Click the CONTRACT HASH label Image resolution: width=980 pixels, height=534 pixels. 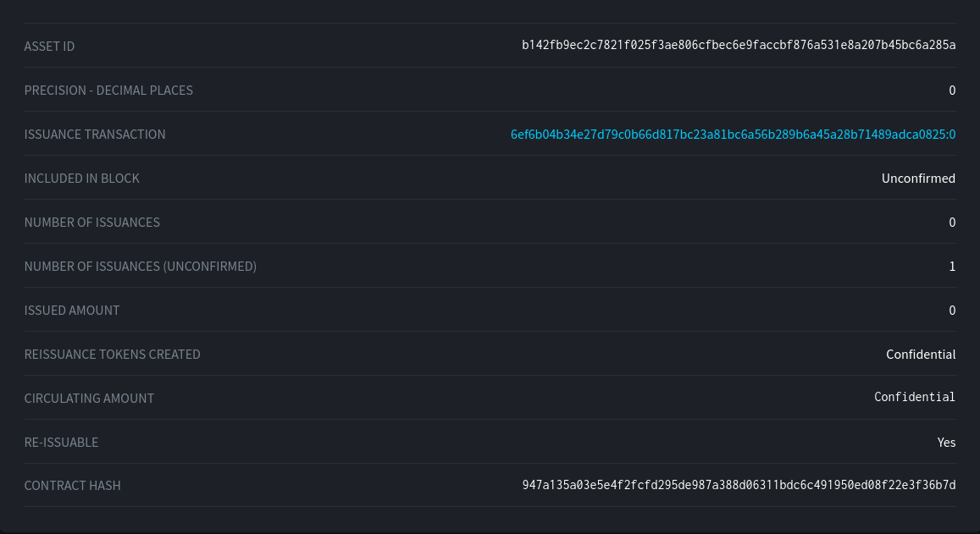tap(72, 486)
